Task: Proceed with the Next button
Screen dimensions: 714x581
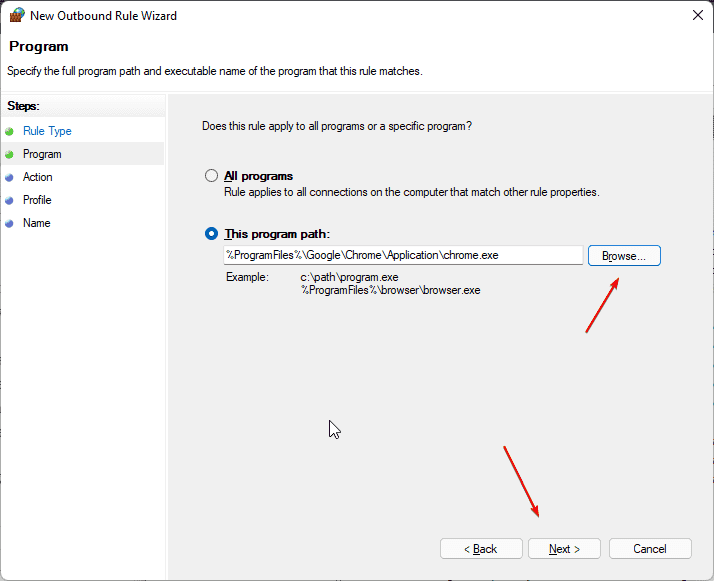Action: 564,549
